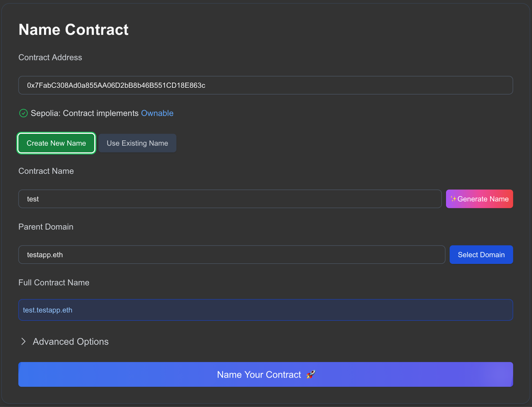Click the Name Contract page heading

(x=73, y=30)
